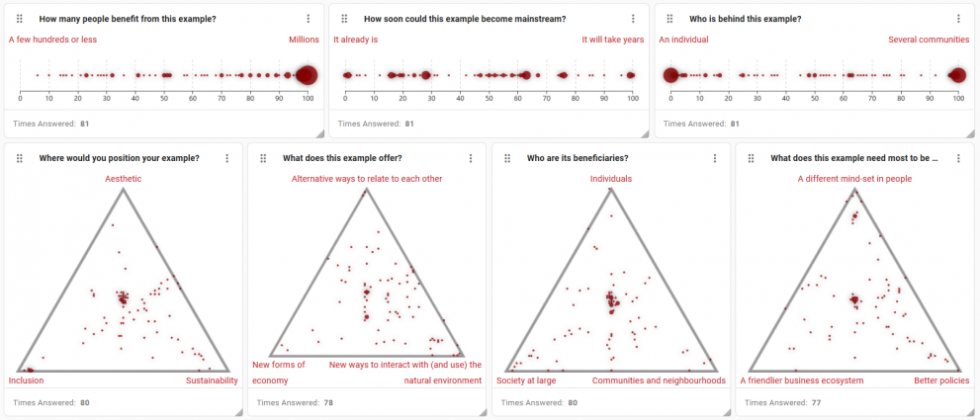Screen dimensions: 980x420
Task: Click drag handle beside "What does this example offer?"
Action: (263, 158)
